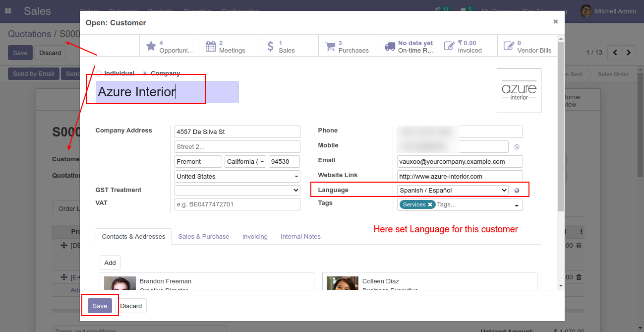Select the Company radio option

tap(145, 73)
